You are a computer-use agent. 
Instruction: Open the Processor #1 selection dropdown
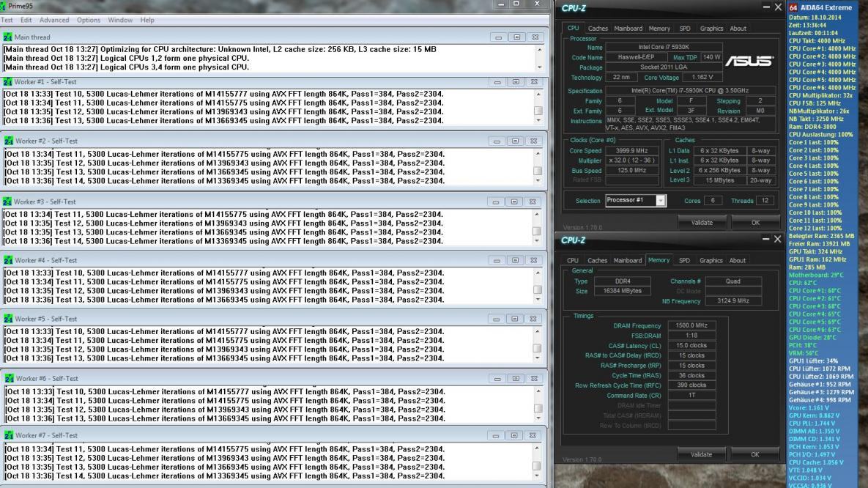coord(661,201)
